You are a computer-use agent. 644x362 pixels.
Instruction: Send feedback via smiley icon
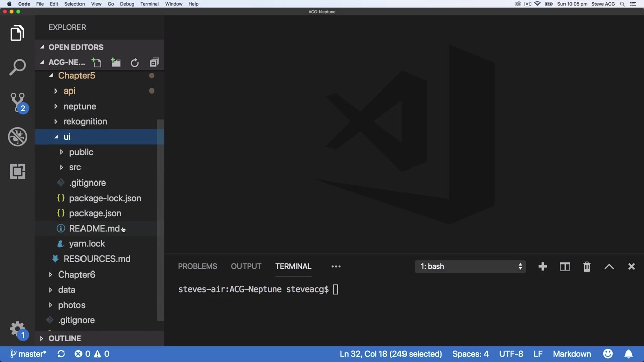click(608, 354)
